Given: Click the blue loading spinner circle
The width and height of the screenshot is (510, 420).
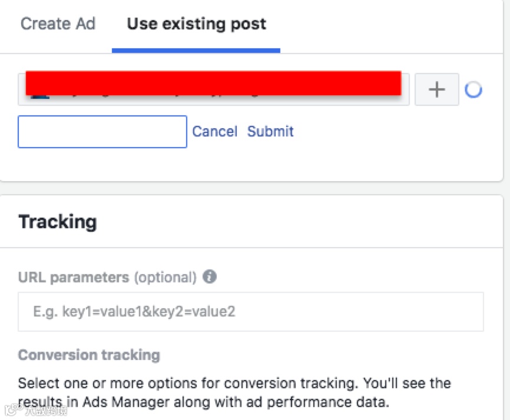Looking at the screenshot, I should coord(473,90).
